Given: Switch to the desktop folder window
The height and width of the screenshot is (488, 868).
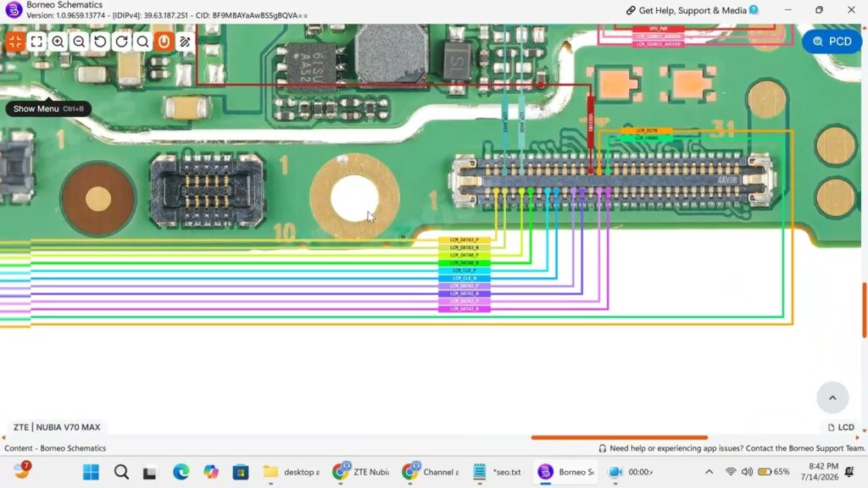Looking at the screenshot, I should click(291, 472).
